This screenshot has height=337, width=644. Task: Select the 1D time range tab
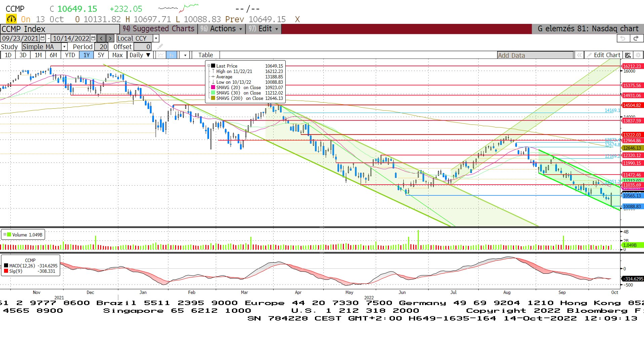[8, 55]
